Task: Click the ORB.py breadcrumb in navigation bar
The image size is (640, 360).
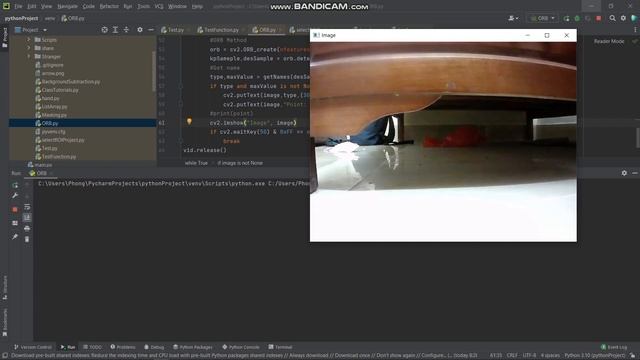Action: pos(73,18)
